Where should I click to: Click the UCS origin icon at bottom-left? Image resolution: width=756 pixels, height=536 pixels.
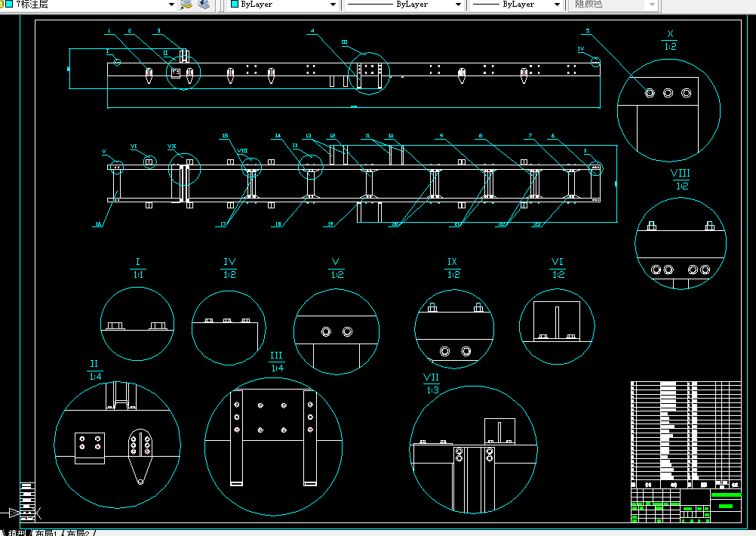22,513
